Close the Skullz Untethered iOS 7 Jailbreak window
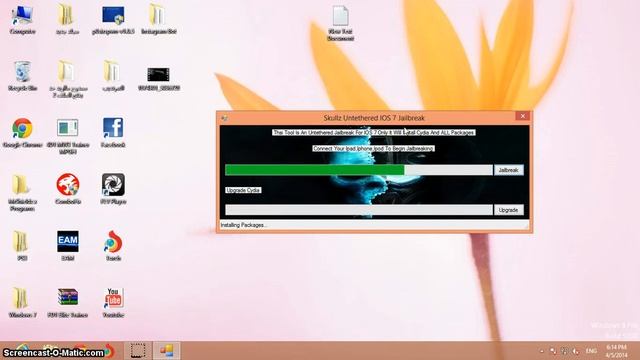This screenshot has width=640, height=360. click(522, 116)
